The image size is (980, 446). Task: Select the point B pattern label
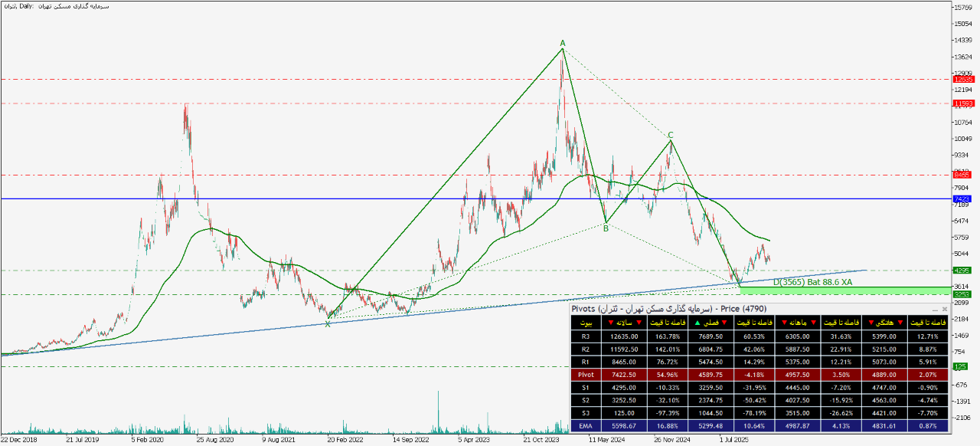(x=606, y=228)
